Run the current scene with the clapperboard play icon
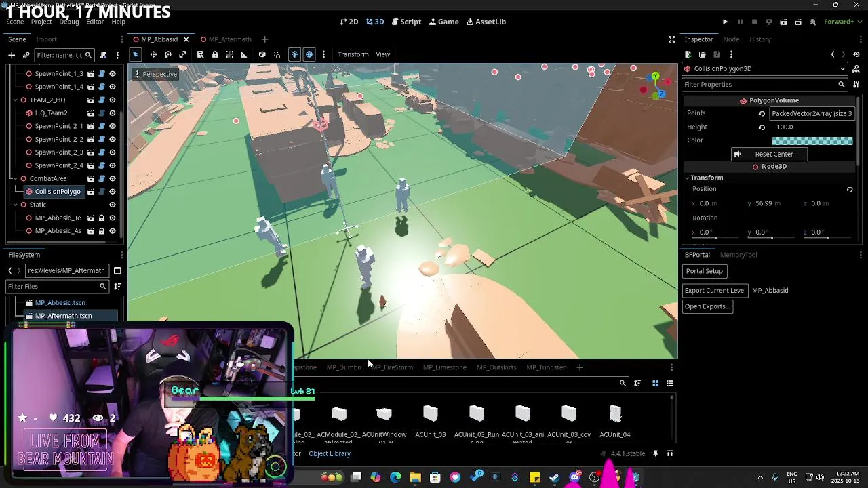Screen dimensions: 868x488 click(783, 22)
